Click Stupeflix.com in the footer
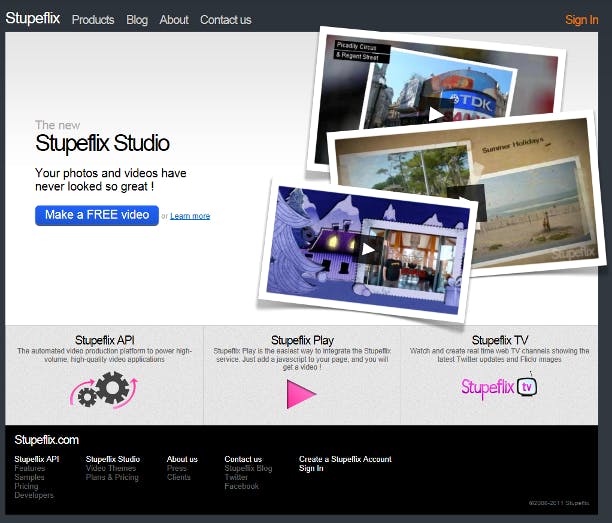This screenshot has height=523, width=612. click(46, 440)
